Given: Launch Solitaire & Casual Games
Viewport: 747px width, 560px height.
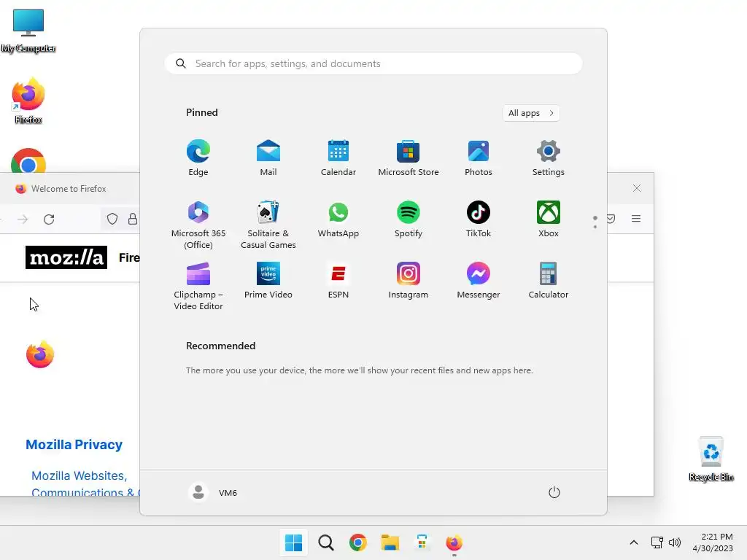Looking at the screenshot, I should tap(268, 225).
